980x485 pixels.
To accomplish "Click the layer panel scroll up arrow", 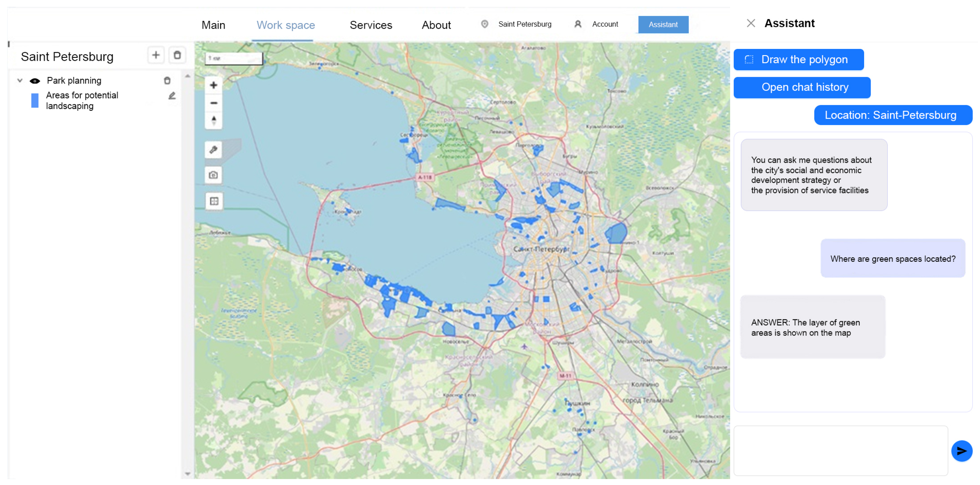I will pyautogui.click(x=188, y=76).
